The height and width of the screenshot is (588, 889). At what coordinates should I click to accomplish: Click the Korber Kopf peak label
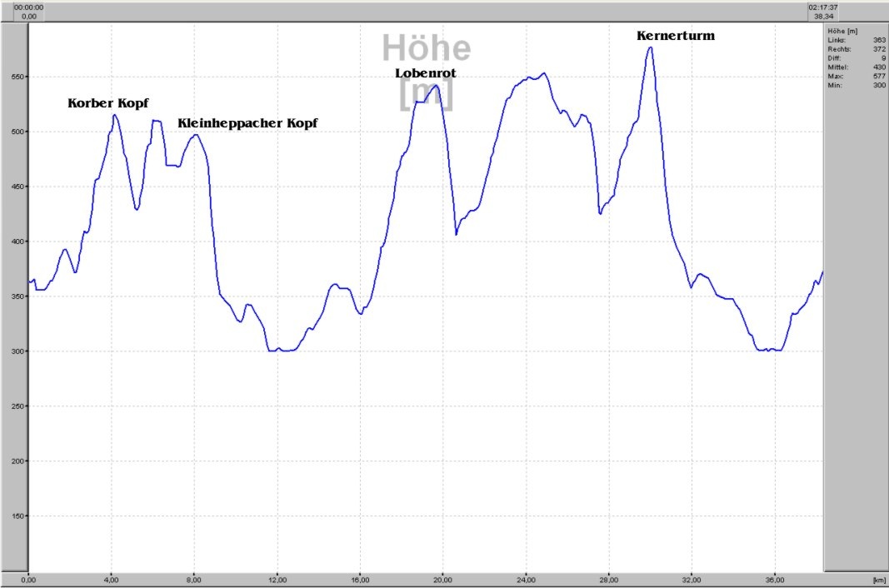107,103
